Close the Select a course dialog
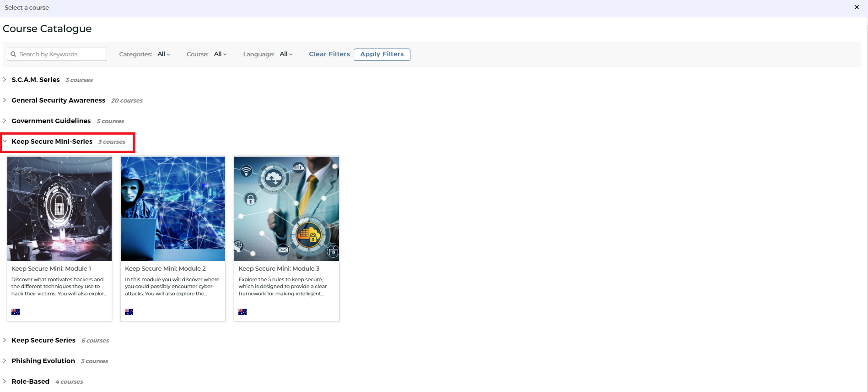Viewport: 868px width, 392px height. pyautogui.click(x=857, y=7)
